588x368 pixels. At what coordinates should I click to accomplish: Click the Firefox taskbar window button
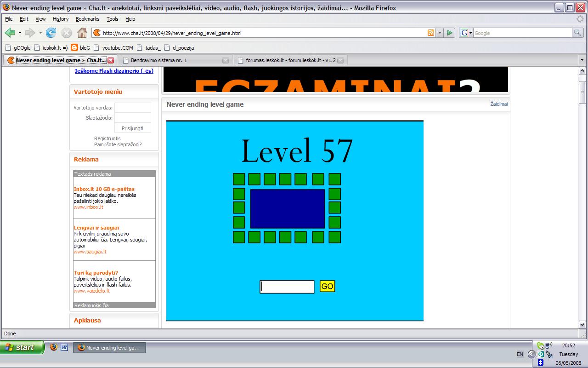click(x=110, y=348)
